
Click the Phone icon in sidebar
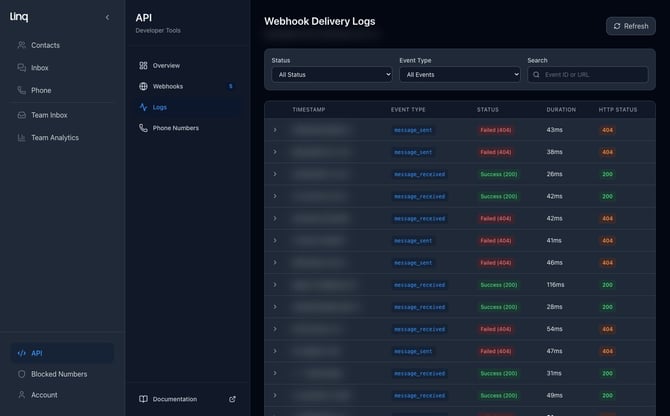coord(22,90)
